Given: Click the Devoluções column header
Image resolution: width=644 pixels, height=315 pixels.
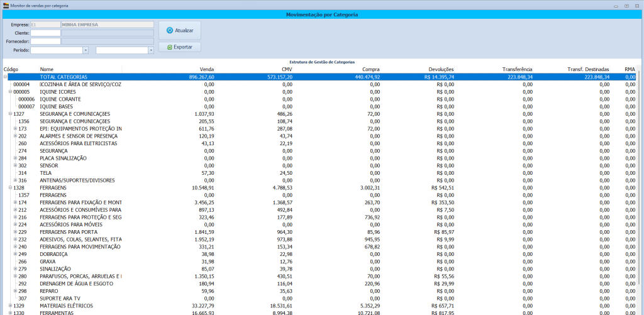Looking at the screenshot, I should tap(441, 69).
